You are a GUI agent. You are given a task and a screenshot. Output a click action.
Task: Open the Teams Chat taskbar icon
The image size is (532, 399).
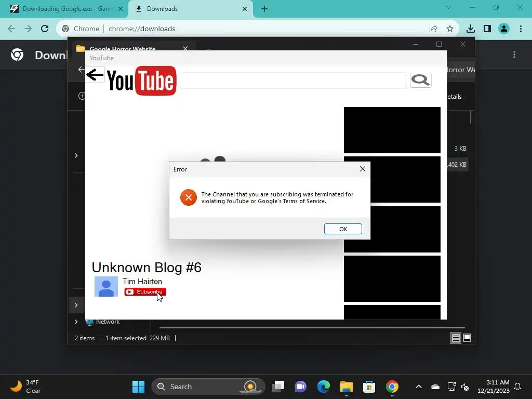tap(301, 387)
